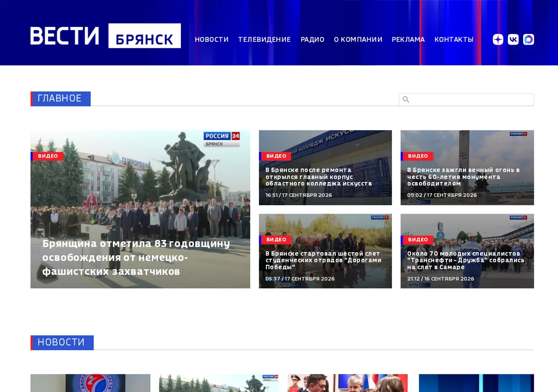Click the magnifier icon in search box
Viewport: 558px width, 392px height.
pyautogui.click(x=406, y=99)
